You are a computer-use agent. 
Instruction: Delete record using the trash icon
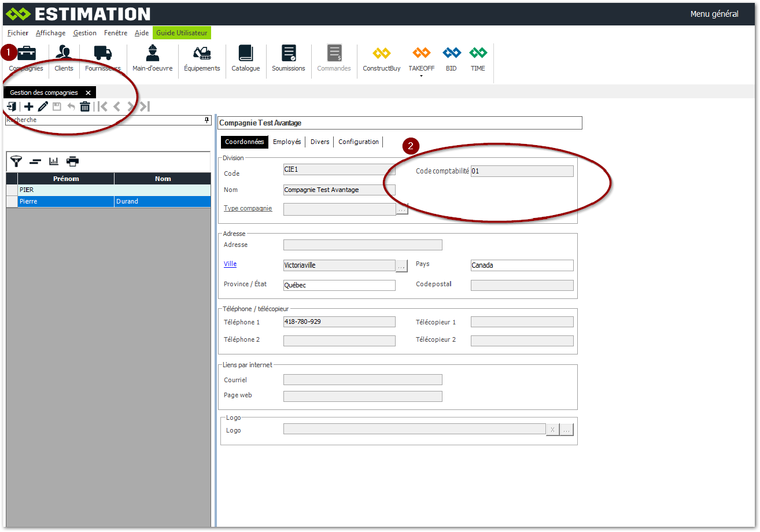(85, 106)
